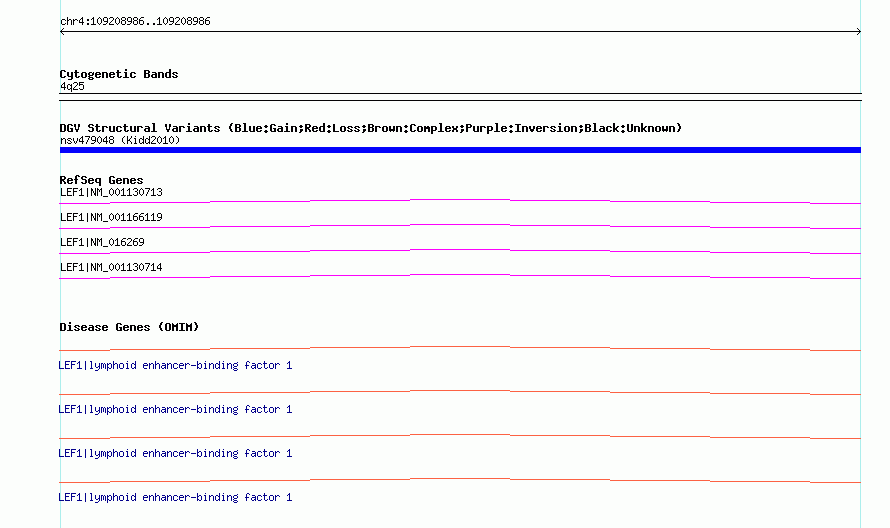Click the magenta line under NM_016269
Image resolution: width=890 pixels, height=528 pixels.
460,251
